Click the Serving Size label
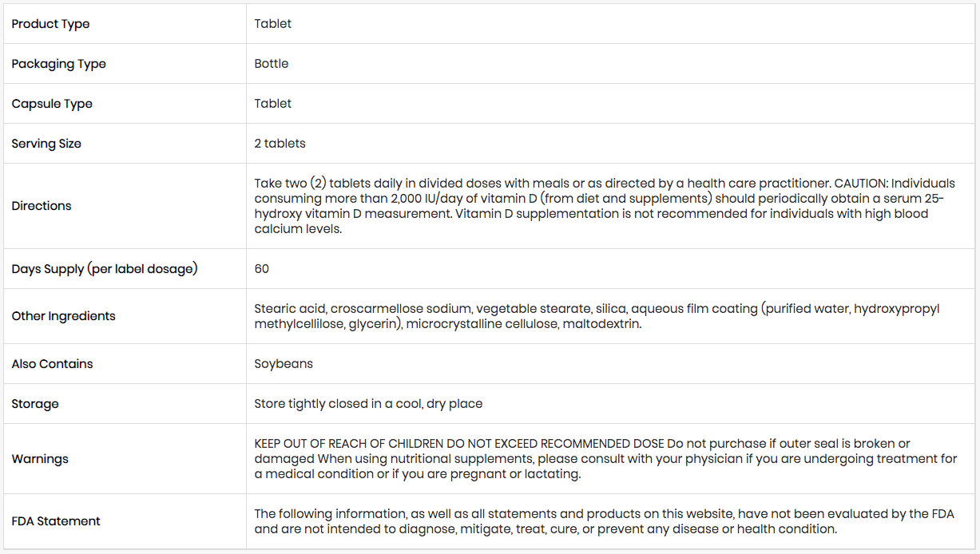The image size is (980, 554). [x=46, y=144]
